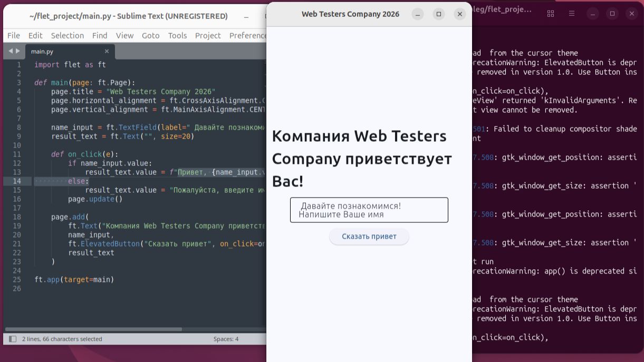Click the Web Testers Company 2026 title bar
The image size is (644, 362).
(350, 14)
